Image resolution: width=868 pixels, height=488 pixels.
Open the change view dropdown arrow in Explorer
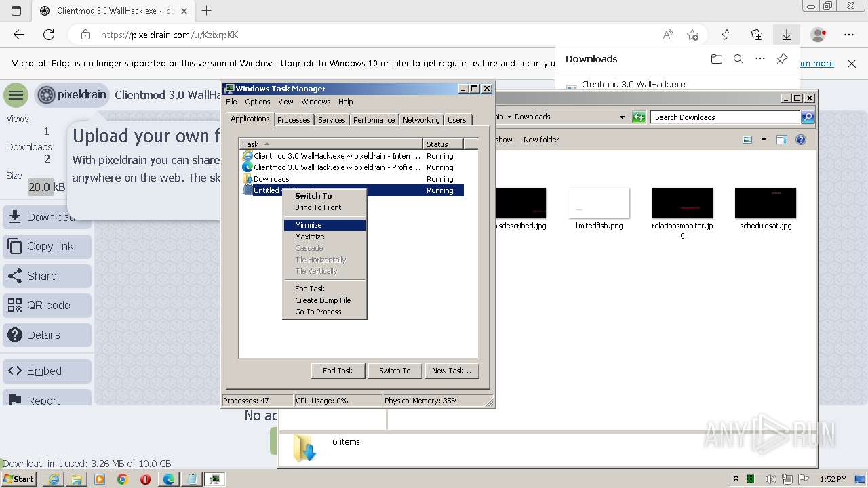pyautogui.click(x=764, y=140)
